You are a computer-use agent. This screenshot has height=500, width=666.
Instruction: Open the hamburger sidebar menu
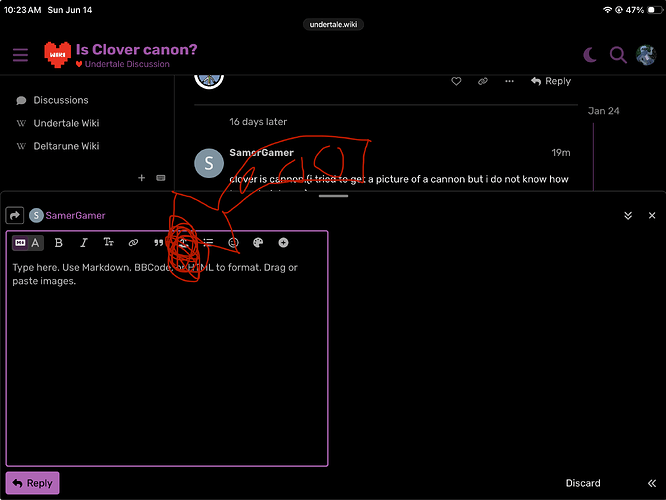tap(20, 55)
